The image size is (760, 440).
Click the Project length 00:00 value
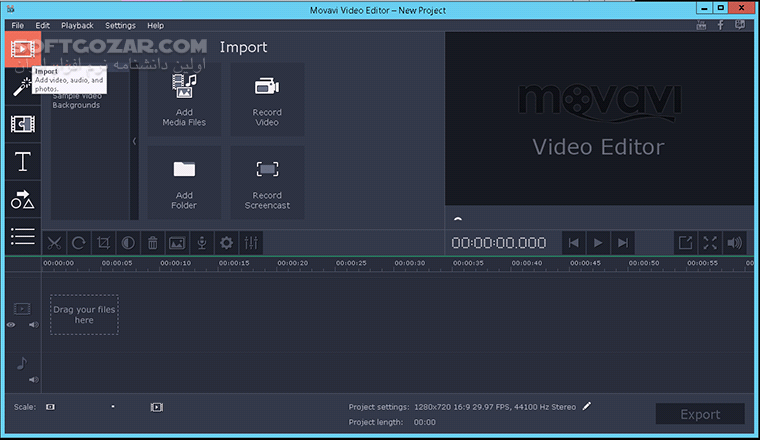[425, 422]
